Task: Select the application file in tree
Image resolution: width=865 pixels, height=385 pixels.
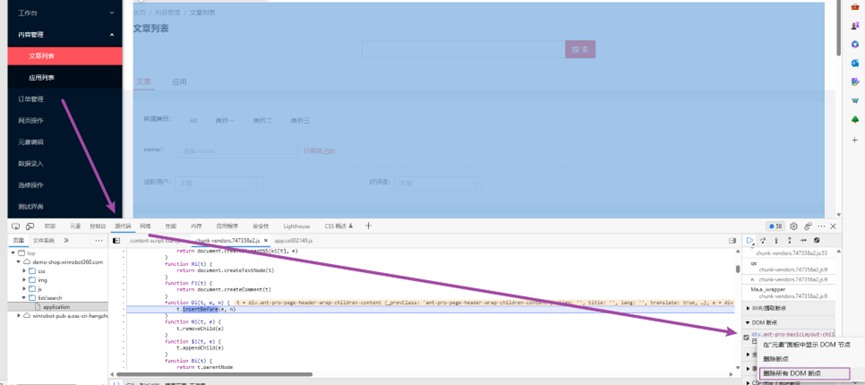Action: click(56, 307)
